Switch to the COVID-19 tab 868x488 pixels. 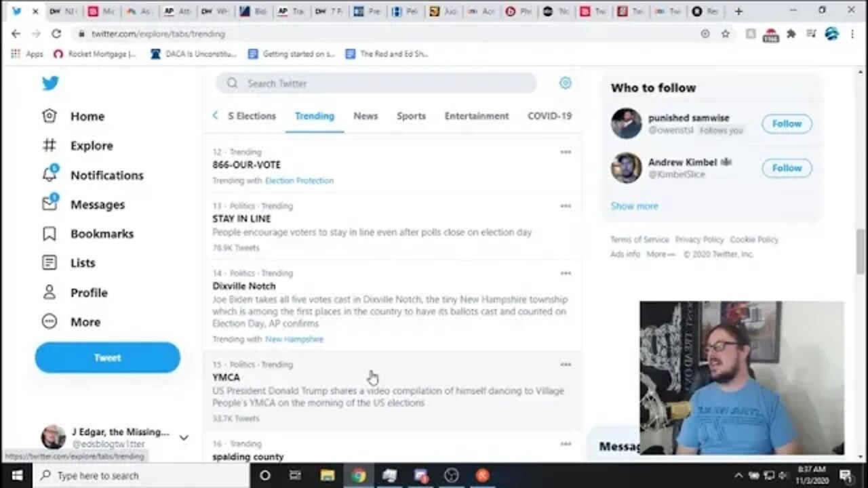[x=549, y=116]
